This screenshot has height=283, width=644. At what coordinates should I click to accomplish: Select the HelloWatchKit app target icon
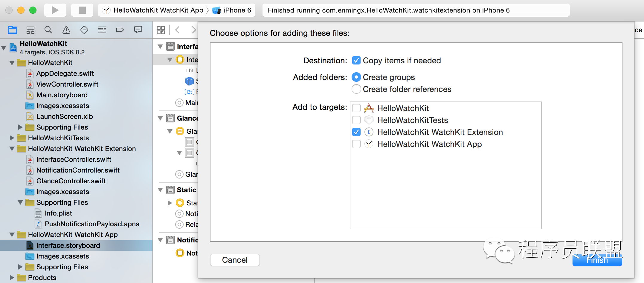[x=369, y=108]
